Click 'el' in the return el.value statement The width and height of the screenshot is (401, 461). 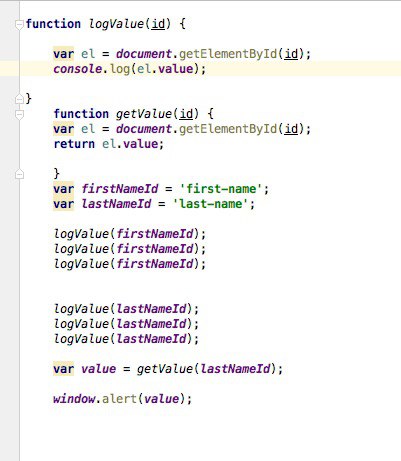[109, 144]
